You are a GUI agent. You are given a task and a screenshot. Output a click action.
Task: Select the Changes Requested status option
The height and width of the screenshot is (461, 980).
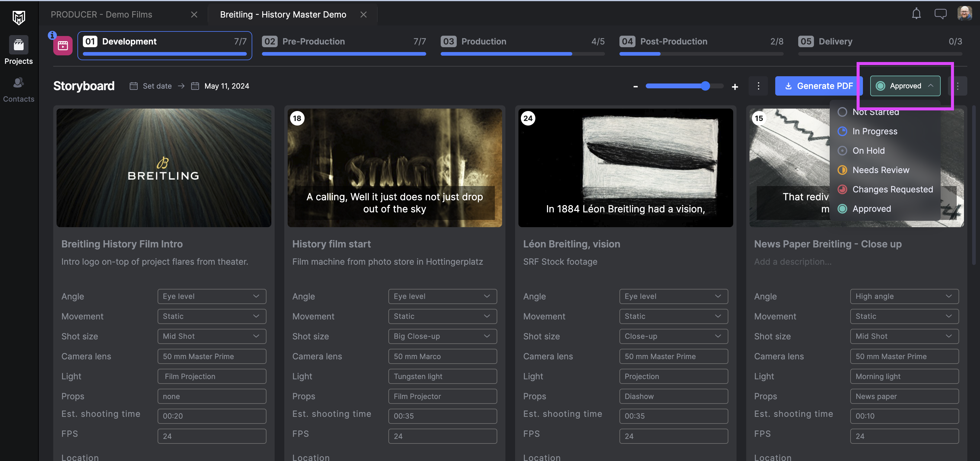[885, 189]
